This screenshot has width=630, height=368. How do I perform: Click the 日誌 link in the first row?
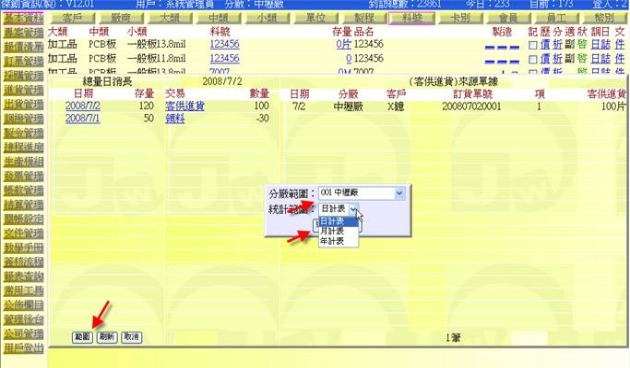click(x=601, y=45)
